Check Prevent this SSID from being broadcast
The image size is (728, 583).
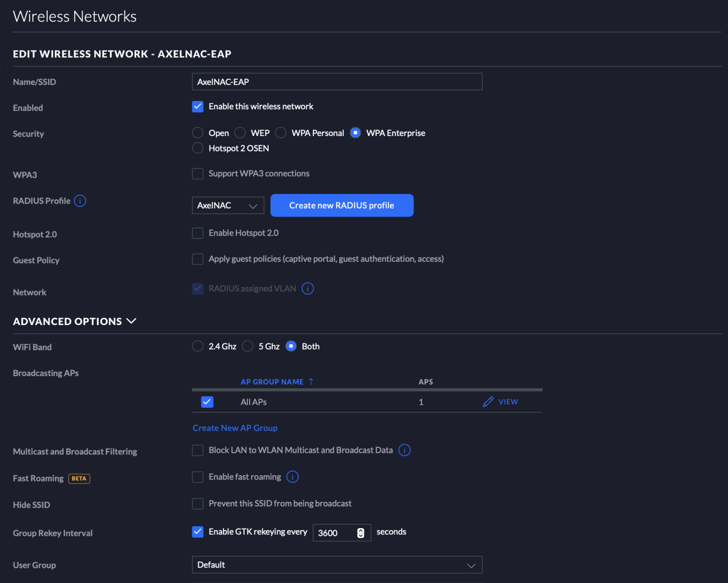[198, 504]
